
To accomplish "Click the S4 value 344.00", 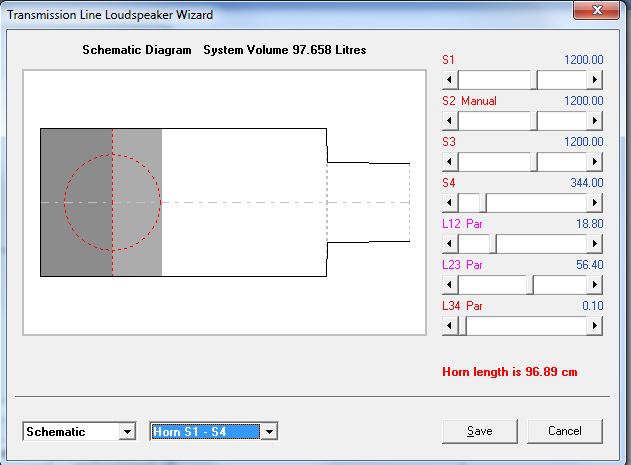I will (x=587, y=183).
